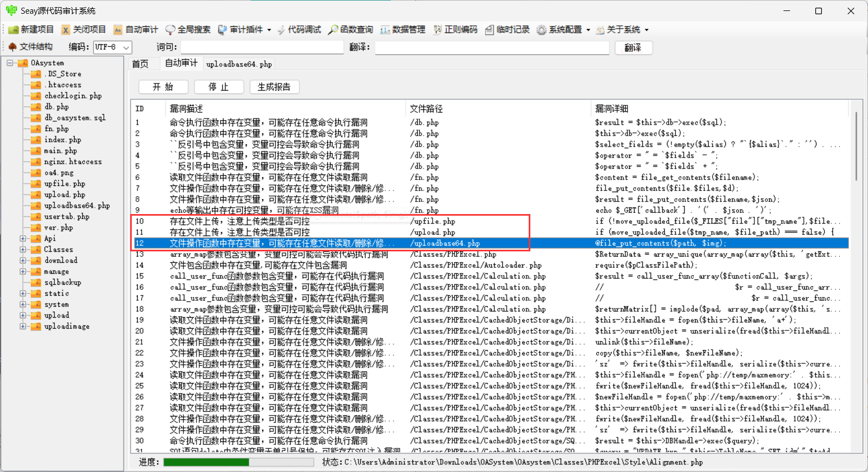The image size is (868, 472).
Task: Click the 新建项目 new project icon
Action: [14, 30]
